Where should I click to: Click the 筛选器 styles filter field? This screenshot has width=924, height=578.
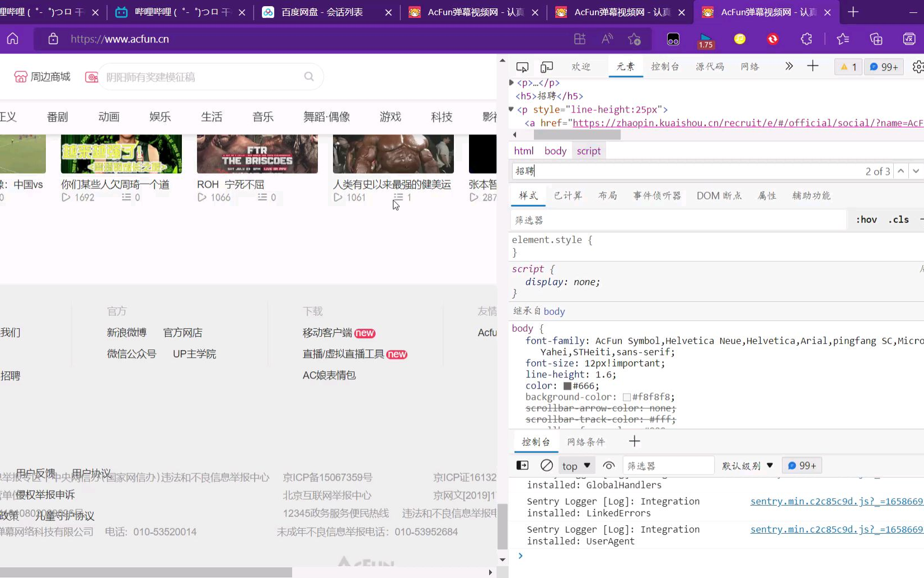point(678,220)
